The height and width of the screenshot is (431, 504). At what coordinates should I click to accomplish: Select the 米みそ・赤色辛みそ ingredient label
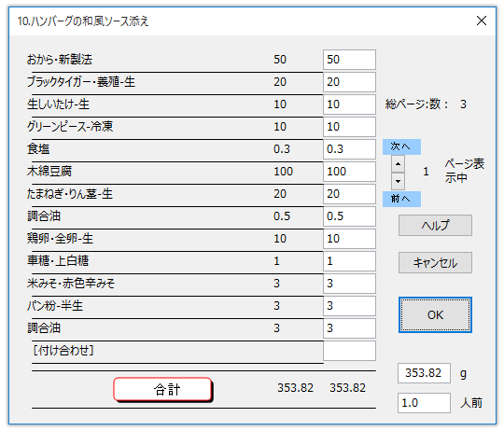pos(71,284)
